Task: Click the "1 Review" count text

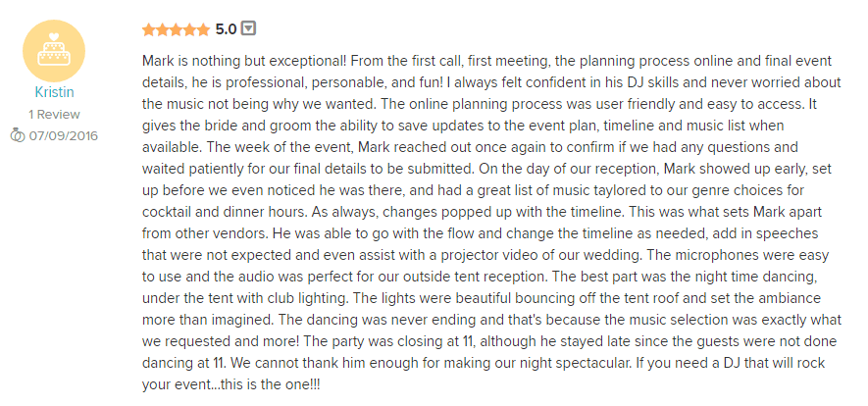Action: tap(54, 115)
